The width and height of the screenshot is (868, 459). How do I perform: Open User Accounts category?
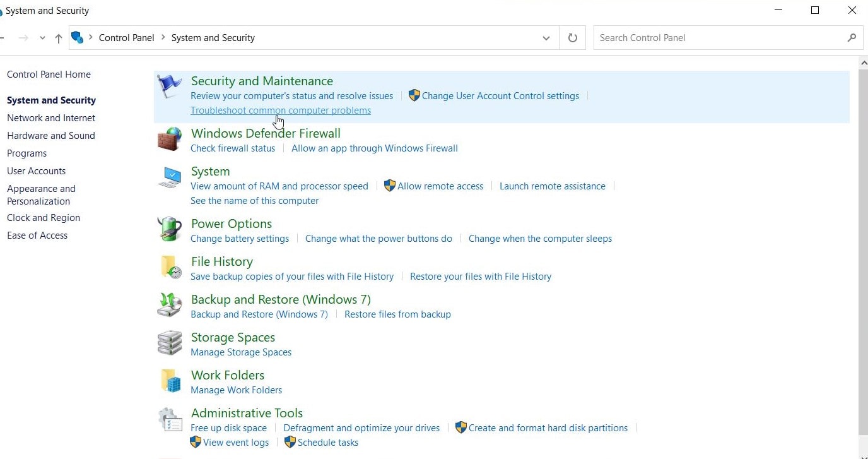pyautogui.click(x=37, y=171)
